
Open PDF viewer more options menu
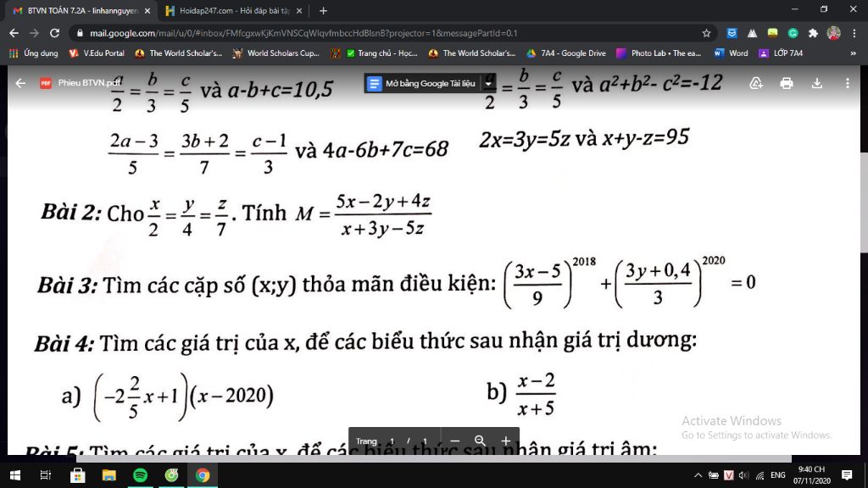click(x=847, y=83)
